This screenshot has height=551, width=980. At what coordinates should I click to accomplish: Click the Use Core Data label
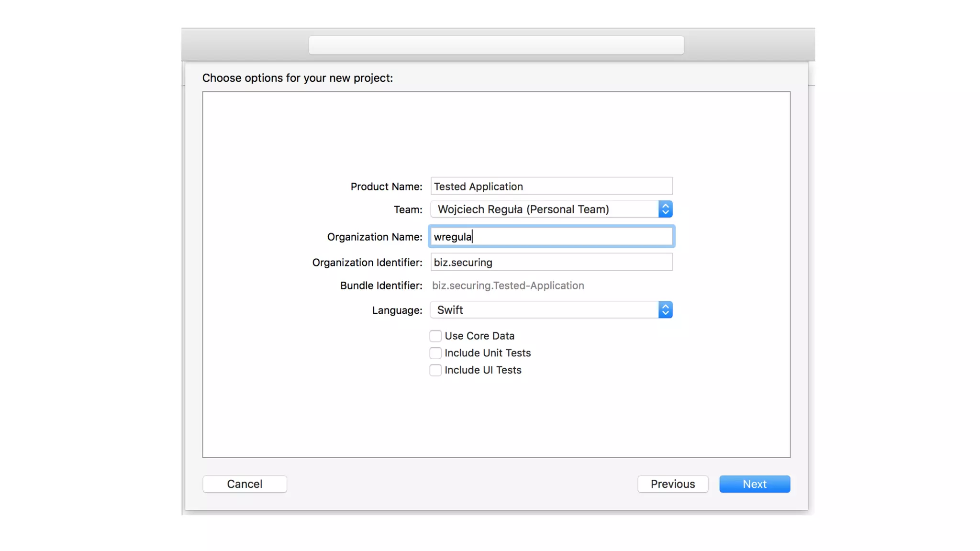click(479, 336)
